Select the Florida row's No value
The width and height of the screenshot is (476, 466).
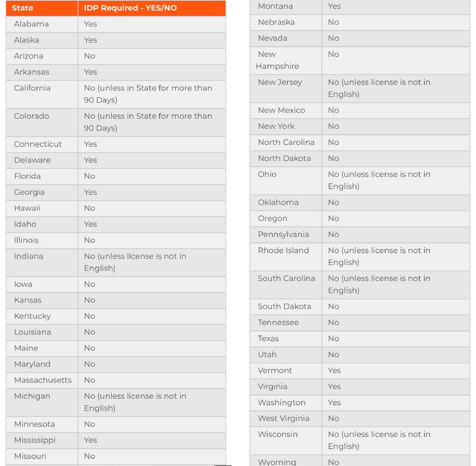(90, 176)
